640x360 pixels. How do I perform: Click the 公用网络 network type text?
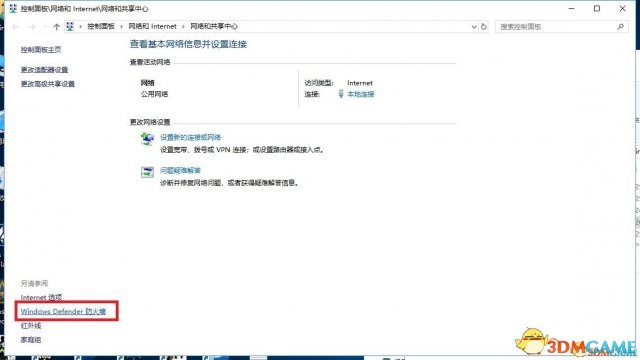[x=154, y=94]
